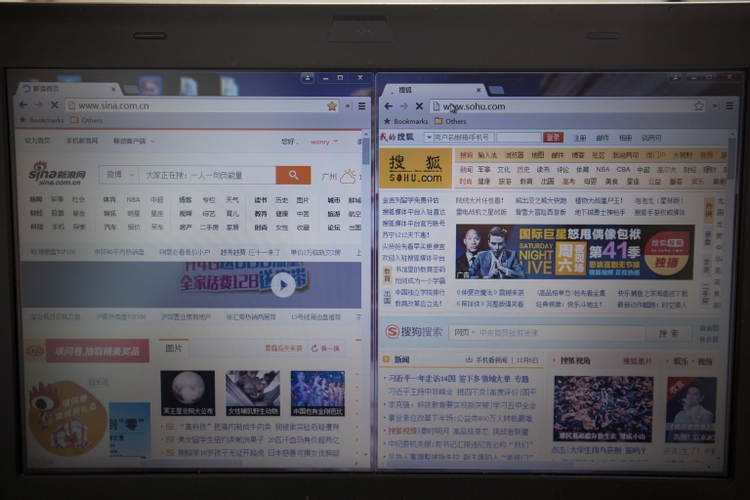Open the CBA link in the Sohu navigation
Screen dimensions: 750x500
tap(623, 169)
